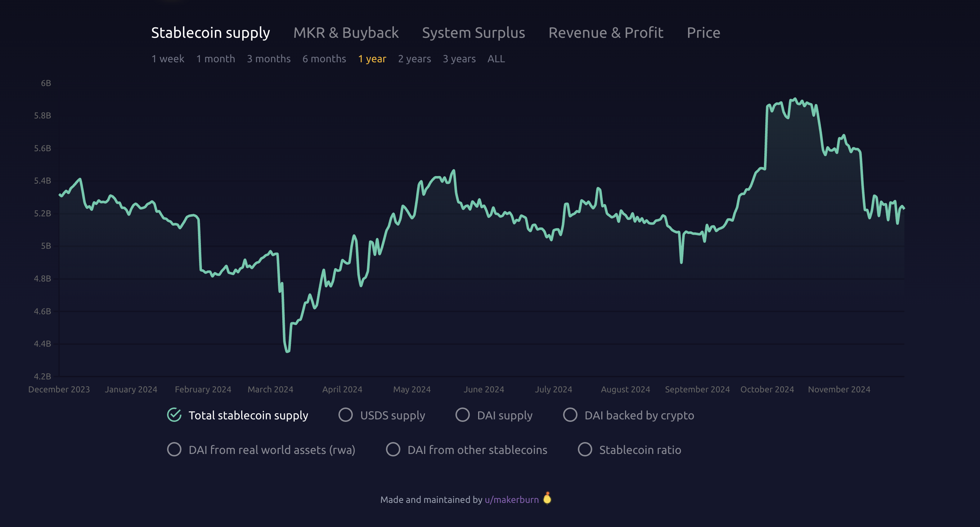Viewport: 980px width, 527px height.
Task: Change time range to 1 month
Action: click(x=215, y=59)
